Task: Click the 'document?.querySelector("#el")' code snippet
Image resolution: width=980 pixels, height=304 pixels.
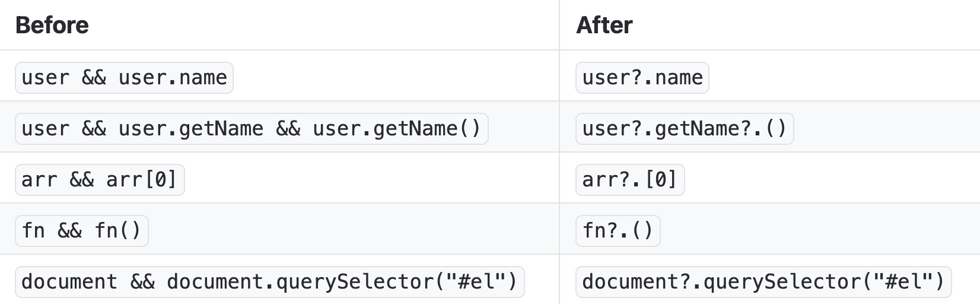Action: click(763, 282)
